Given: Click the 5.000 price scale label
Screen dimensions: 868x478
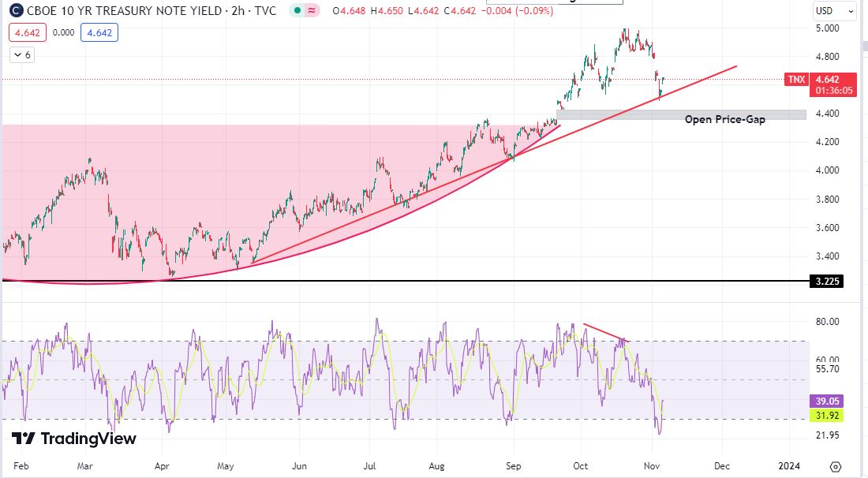Looking at the screenshot, I should [x=828, y=28].
